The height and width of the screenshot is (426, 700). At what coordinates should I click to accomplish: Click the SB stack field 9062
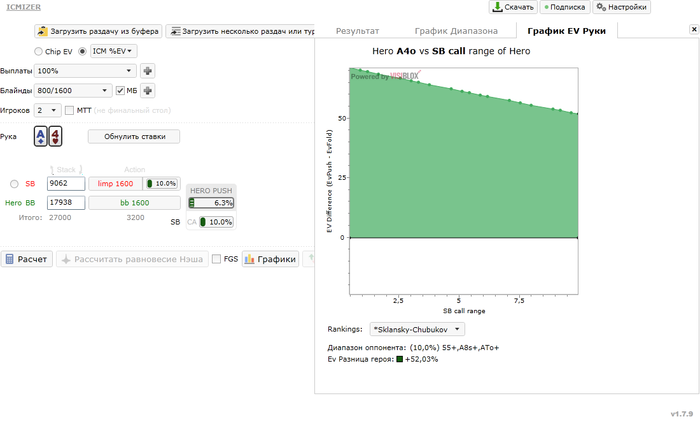click(66, 184)
